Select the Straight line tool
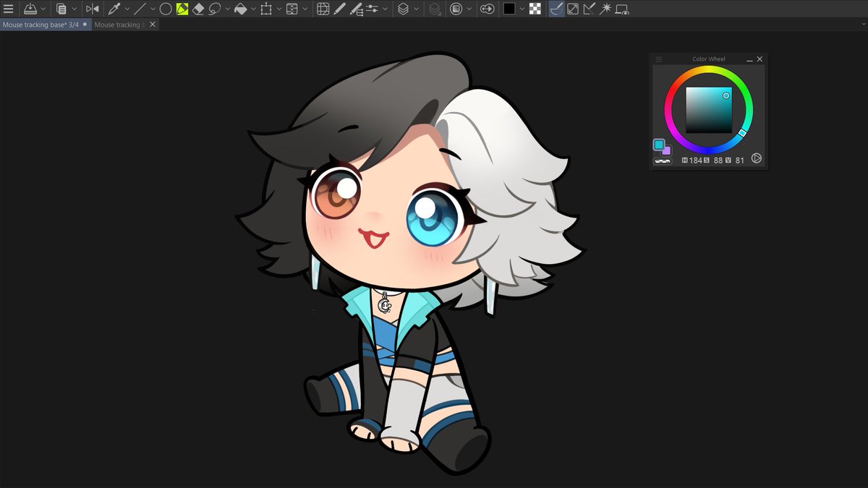 click(142, 8)
